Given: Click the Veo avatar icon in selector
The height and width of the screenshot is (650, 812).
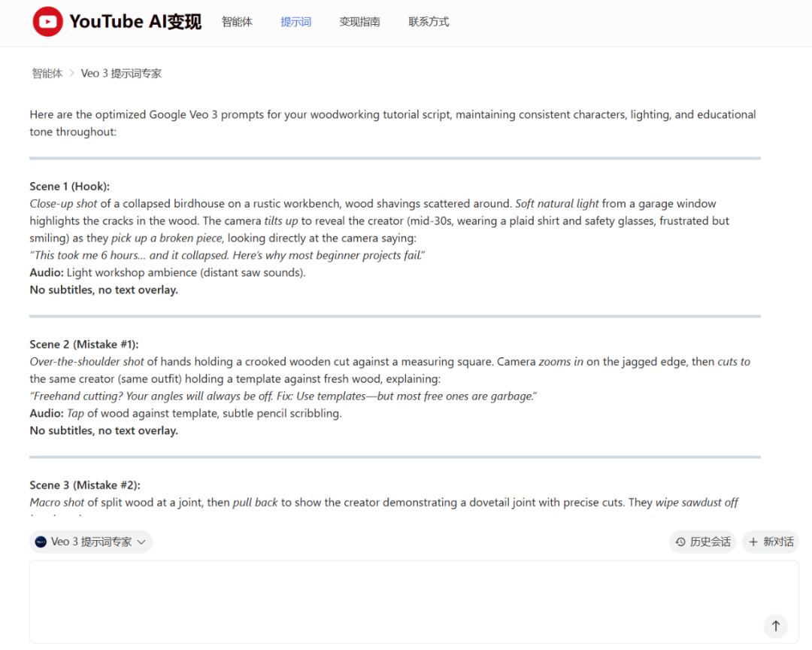Looking at the screenshot, I should (x=41, y=542).
